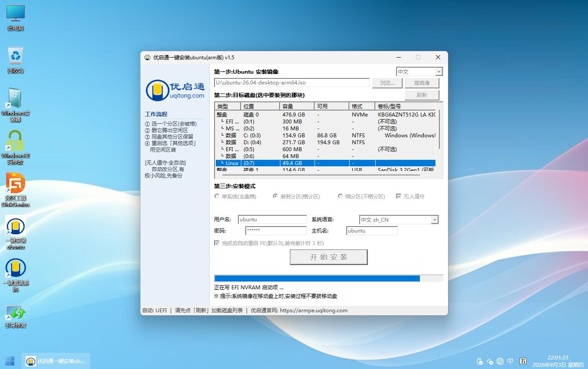This screenshot has height=369, width=588.
Task: Open the 中文 interface language dropdown
Action: click(x=419, y=71)
